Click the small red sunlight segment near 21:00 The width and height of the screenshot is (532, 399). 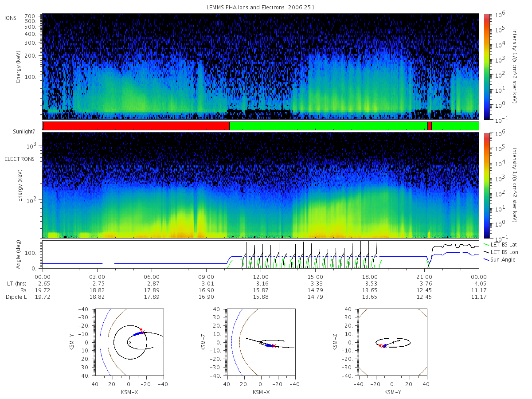click(x=430, y=126)
